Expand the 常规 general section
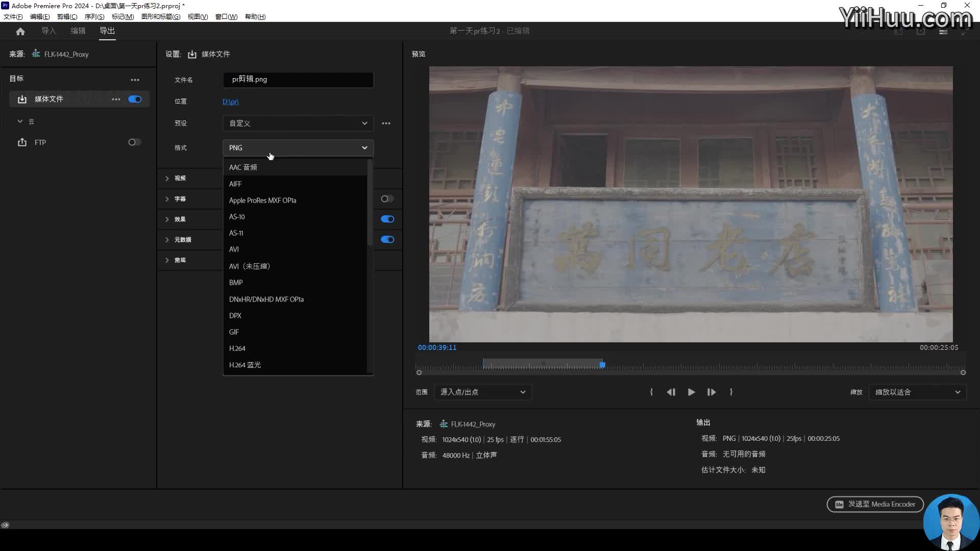Screen dimensions: 980x551 pos(167,260)
